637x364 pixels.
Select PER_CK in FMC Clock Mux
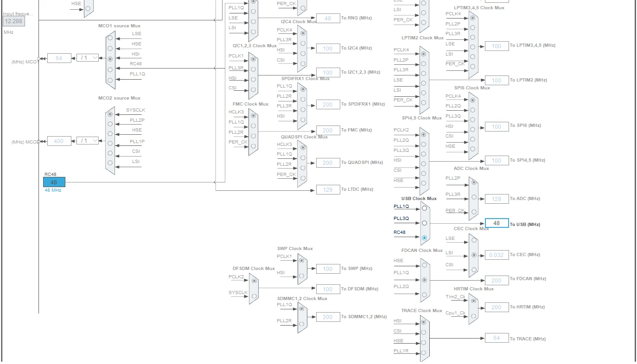pyautogui.click(x=253, y=146)
